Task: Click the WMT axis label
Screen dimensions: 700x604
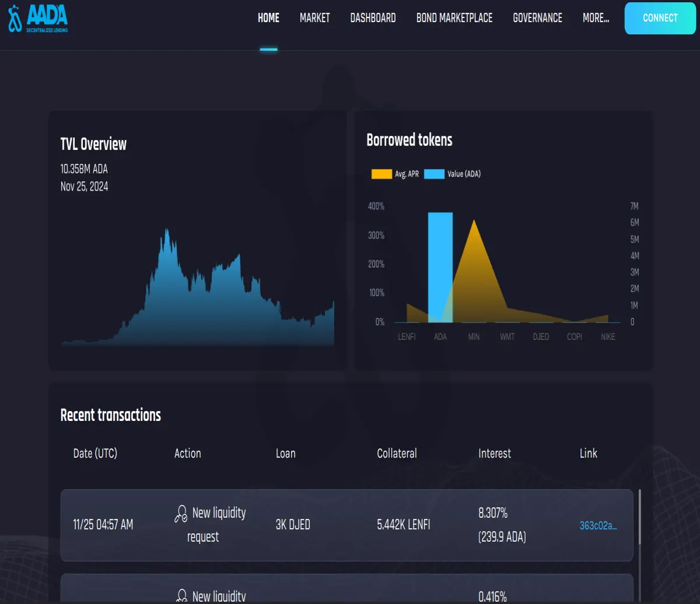Action: coord(508,337)
